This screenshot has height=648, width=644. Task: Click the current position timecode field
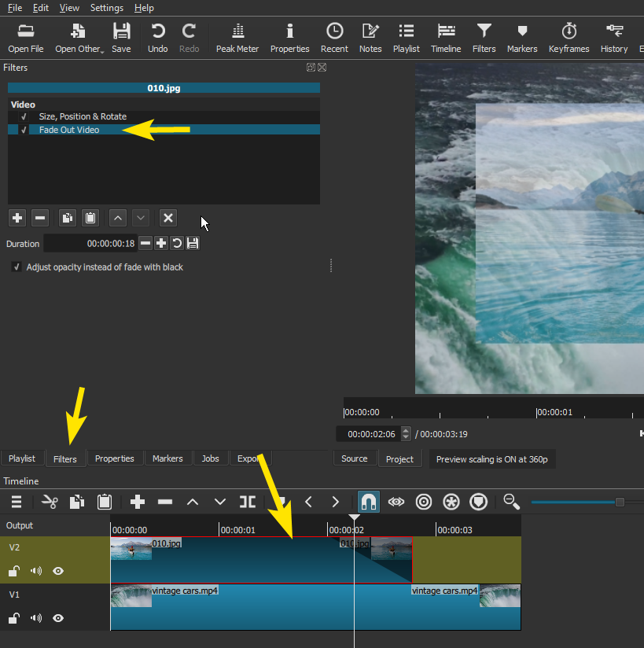click(369, 434)
